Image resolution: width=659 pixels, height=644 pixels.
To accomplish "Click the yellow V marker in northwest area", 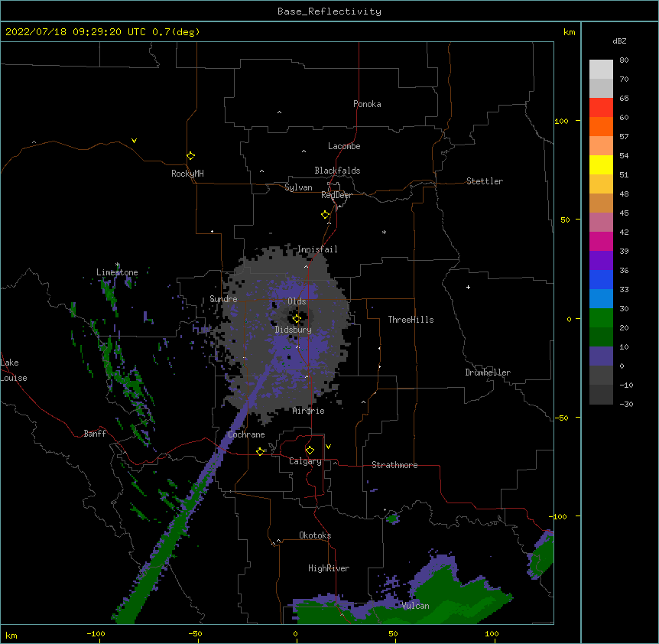I will coord(134,141).
